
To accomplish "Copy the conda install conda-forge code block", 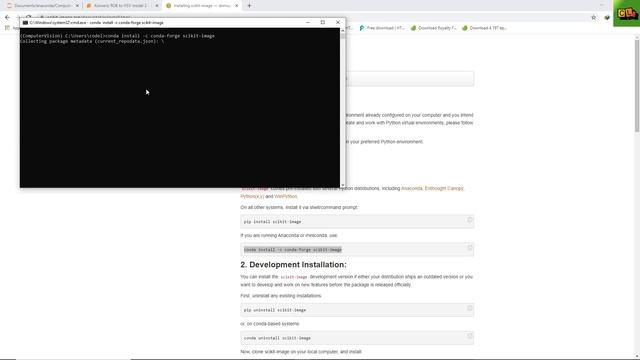I will [469, 248].
